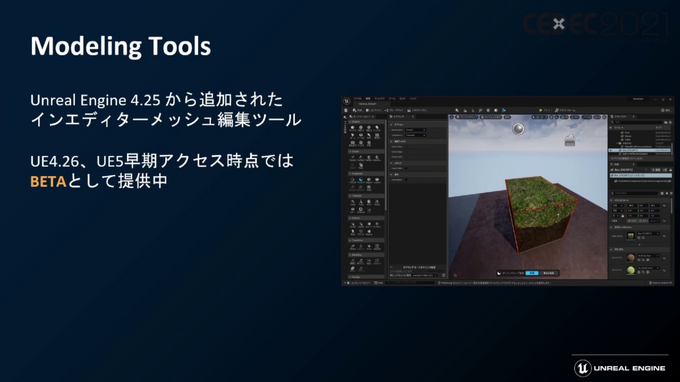
Task: Open the AutoGen Folder asset location dropdown
Action: (425, 275)
